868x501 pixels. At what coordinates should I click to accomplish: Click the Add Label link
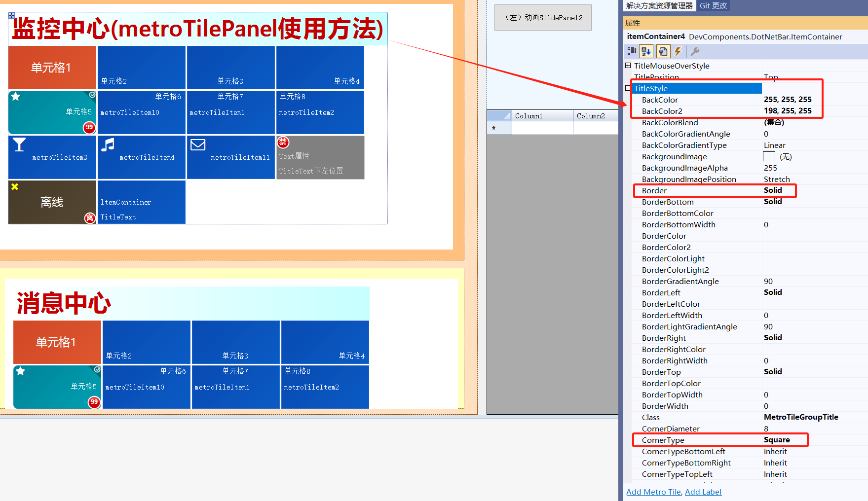[703, 492]
